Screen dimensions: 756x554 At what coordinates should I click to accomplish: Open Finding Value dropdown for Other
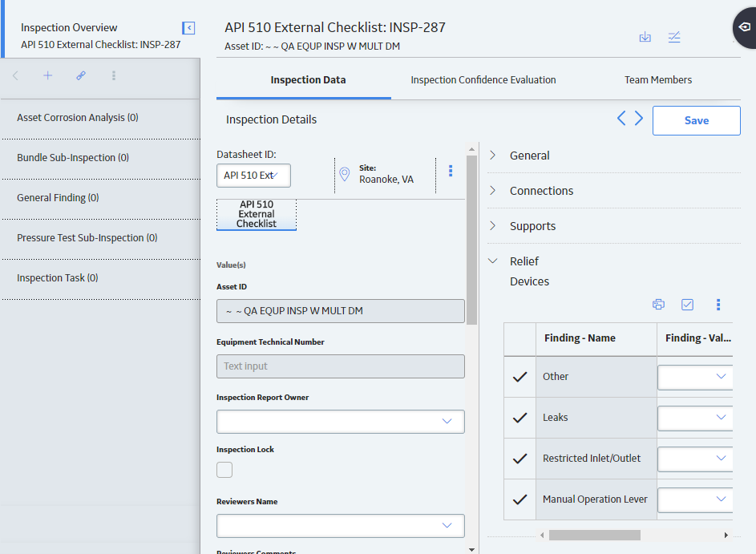695,377
